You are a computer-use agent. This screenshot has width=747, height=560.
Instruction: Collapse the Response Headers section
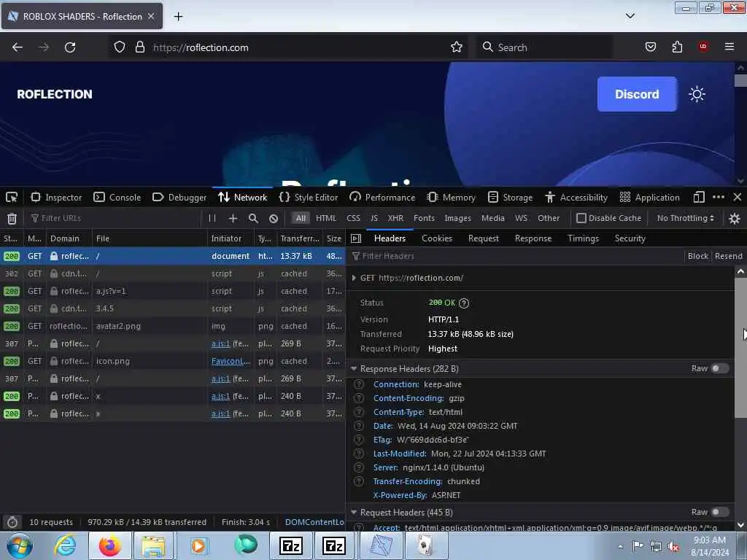(x=354, y=368)
